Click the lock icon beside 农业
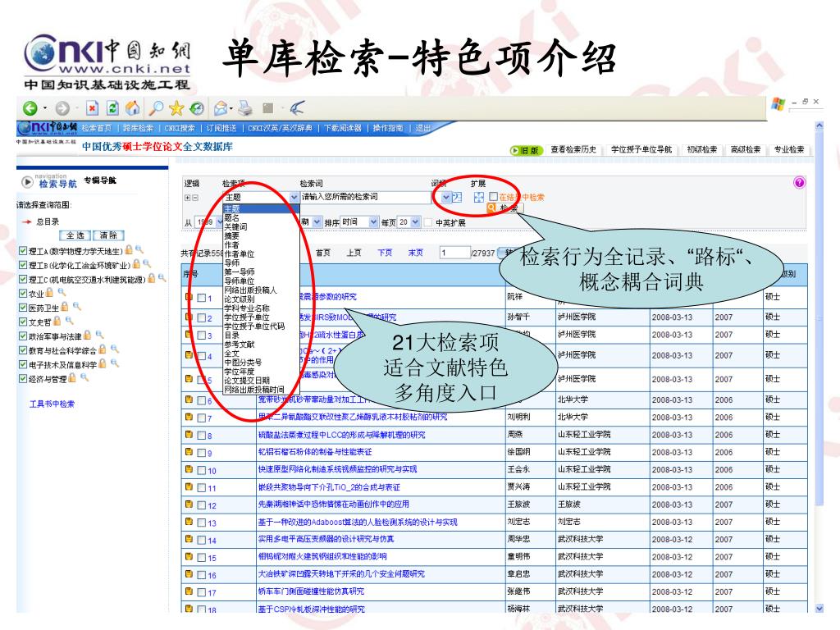 50,293
